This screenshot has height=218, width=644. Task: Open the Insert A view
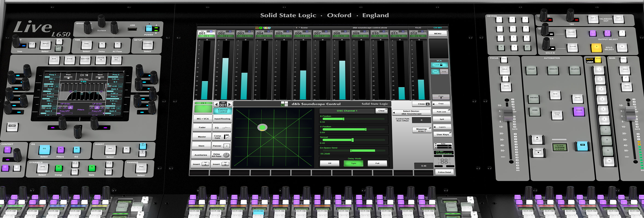(201, 164)
